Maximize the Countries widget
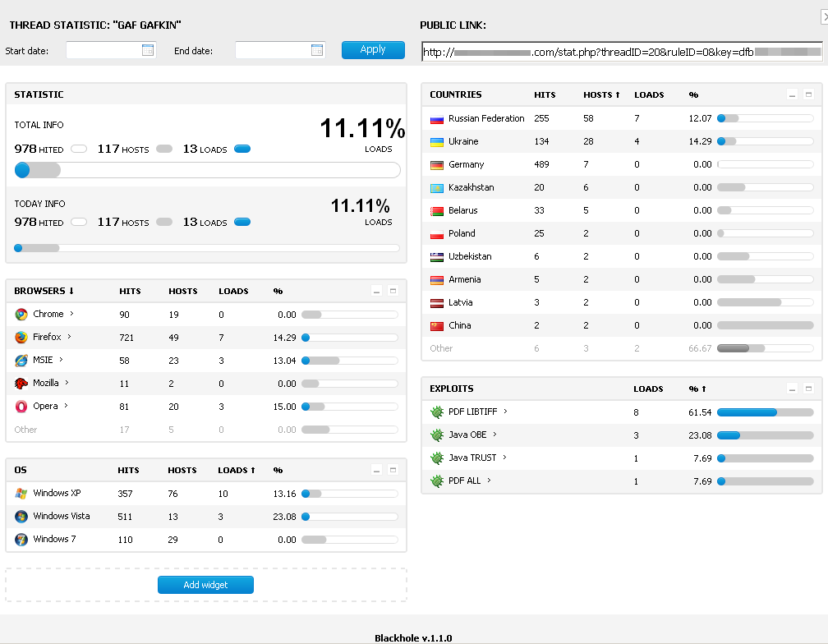Viewport: 828px width, 644px height. click(808, 94)
